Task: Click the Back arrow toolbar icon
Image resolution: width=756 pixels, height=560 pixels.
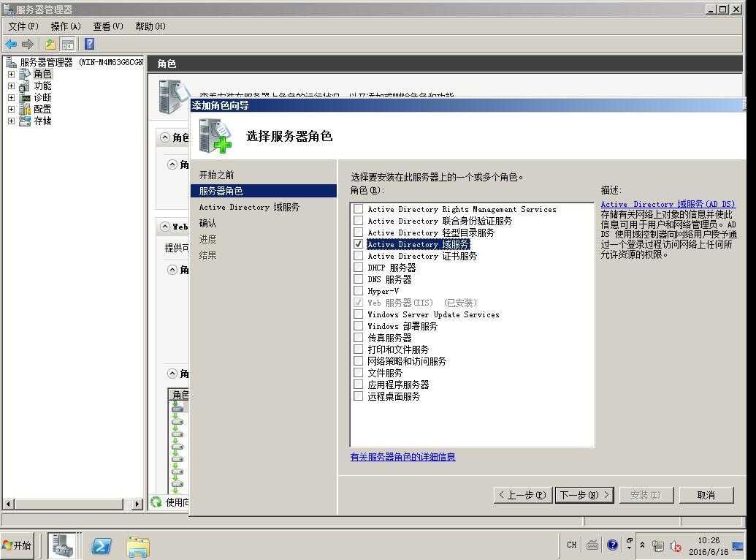Action: tap(11, 45)
